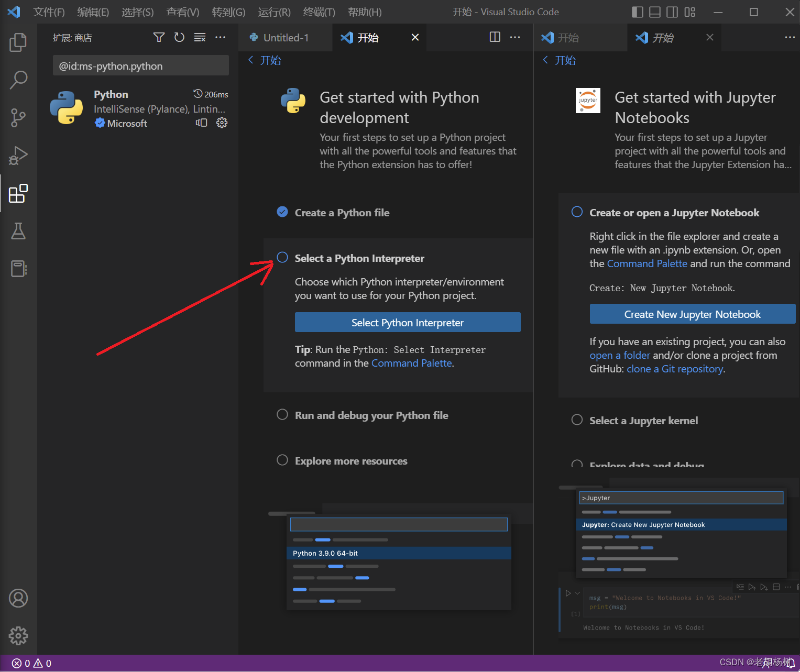This screenshot has height=672, width=800.
Task: Open Jupyter pane Command Palette link
Action: pyautogui.click(x=647, y=263)
